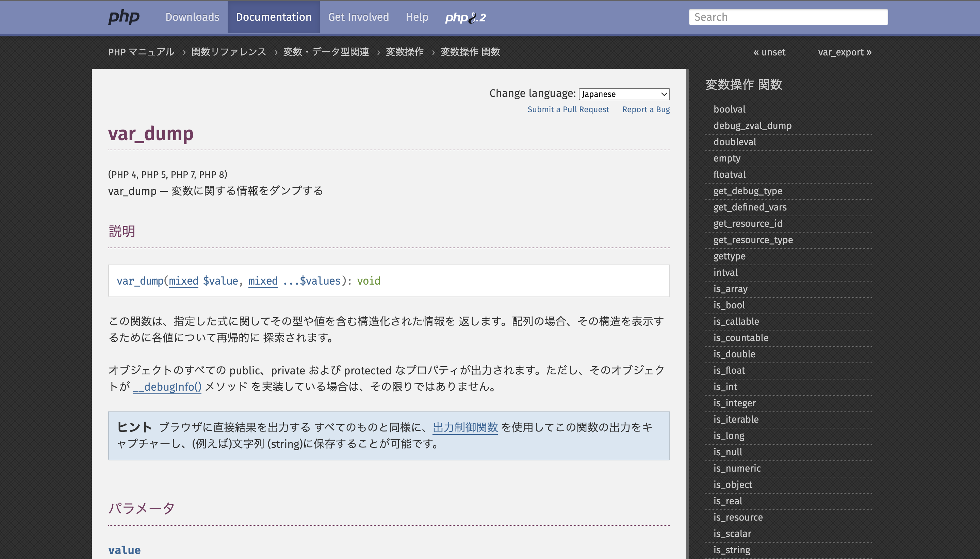980x559 pixels.
Task: Open is_null in sidebar
Action: pos(728,452)
